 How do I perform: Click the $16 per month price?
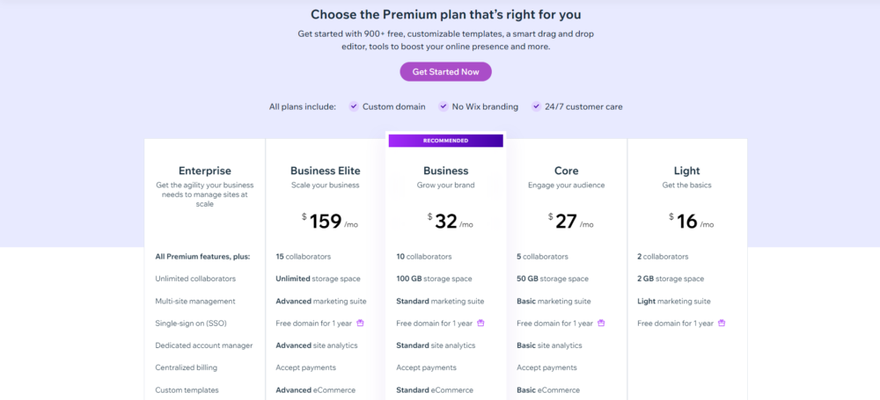(691, 221)
